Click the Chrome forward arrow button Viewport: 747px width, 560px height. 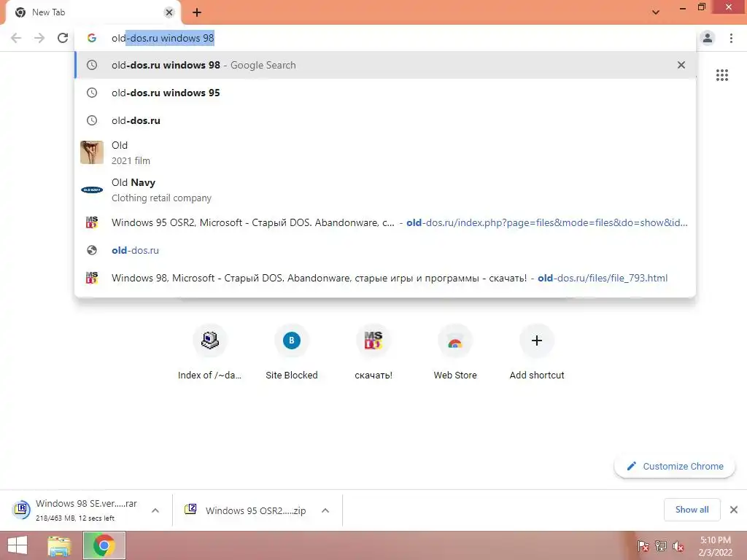click(x=39, y=38)
